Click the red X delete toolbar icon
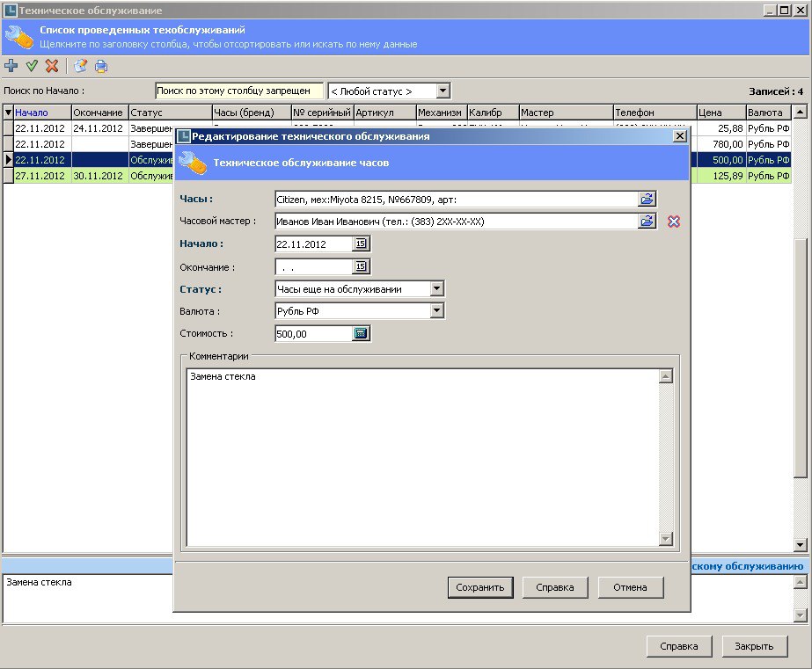812x669 pixels. [52, 66]
